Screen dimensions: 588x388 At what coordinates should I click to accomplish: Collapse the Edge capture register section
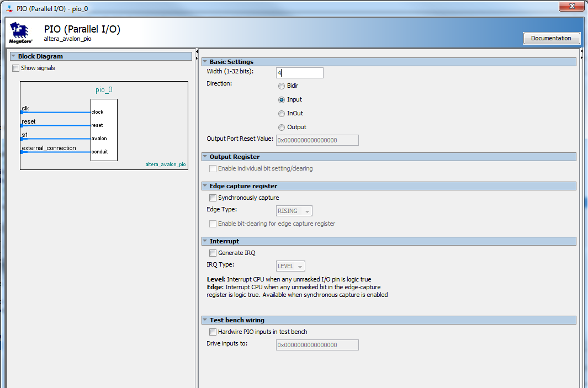pyautogui.click(x=205, y=185)
